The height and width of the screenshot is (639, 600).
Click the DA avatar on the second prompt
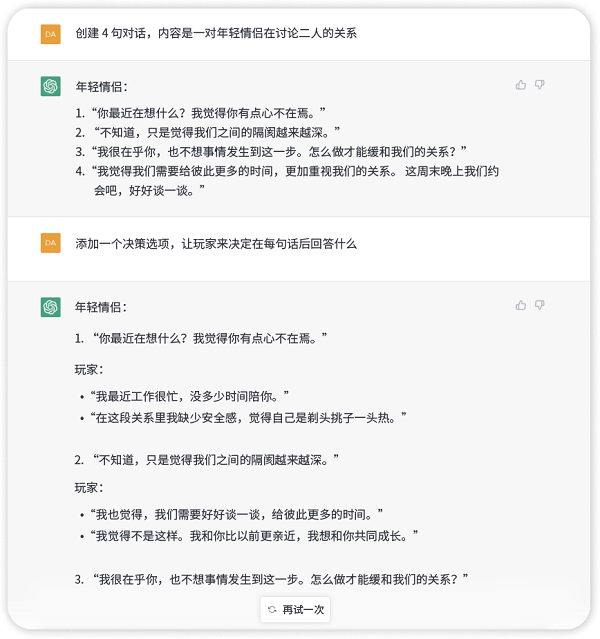tap(51, 243)
